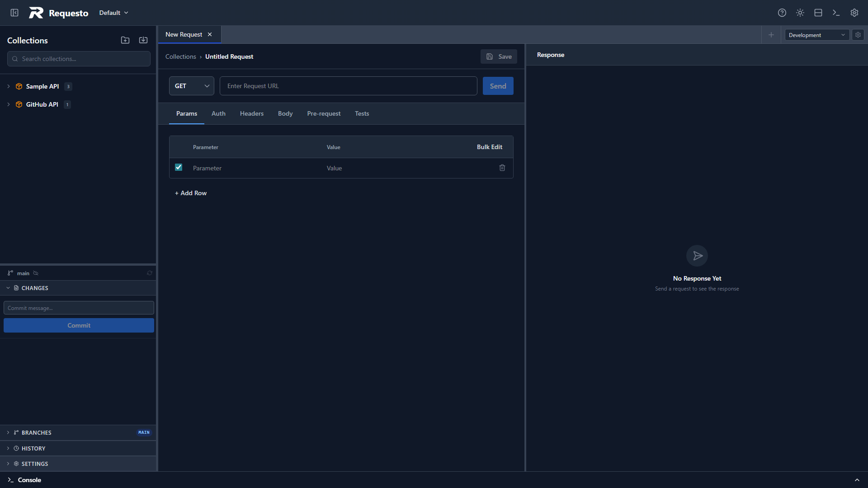This screenshot has height=488, width=868.
Task: Collapse the sidebar panel icon
Action: click(14, 13)
